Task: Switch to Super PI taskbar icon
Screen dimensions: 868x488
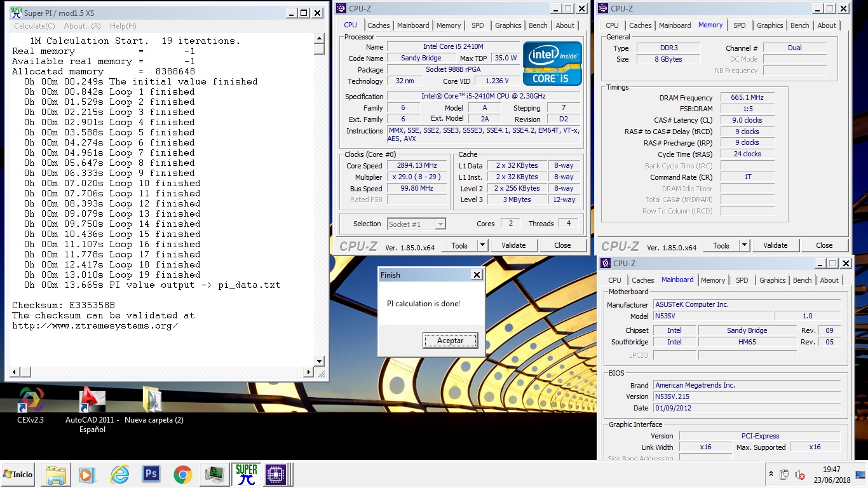Action: pyautogui.click(x=246, y=475)
